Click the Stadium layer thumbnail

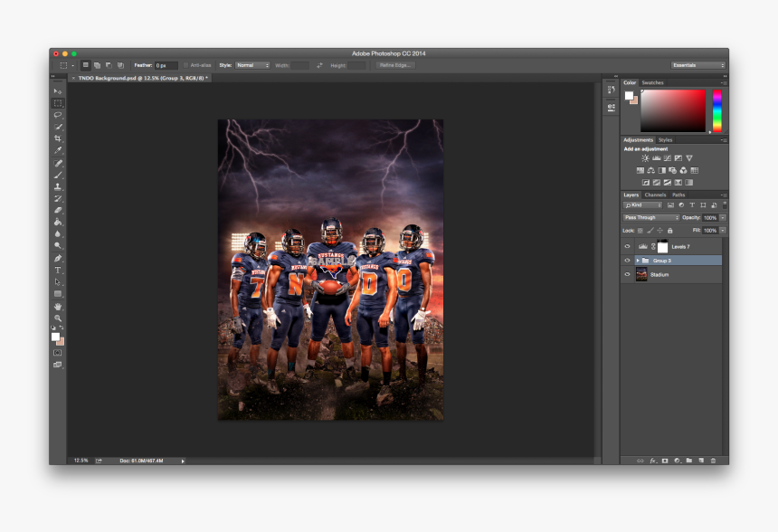coord(640,274)
